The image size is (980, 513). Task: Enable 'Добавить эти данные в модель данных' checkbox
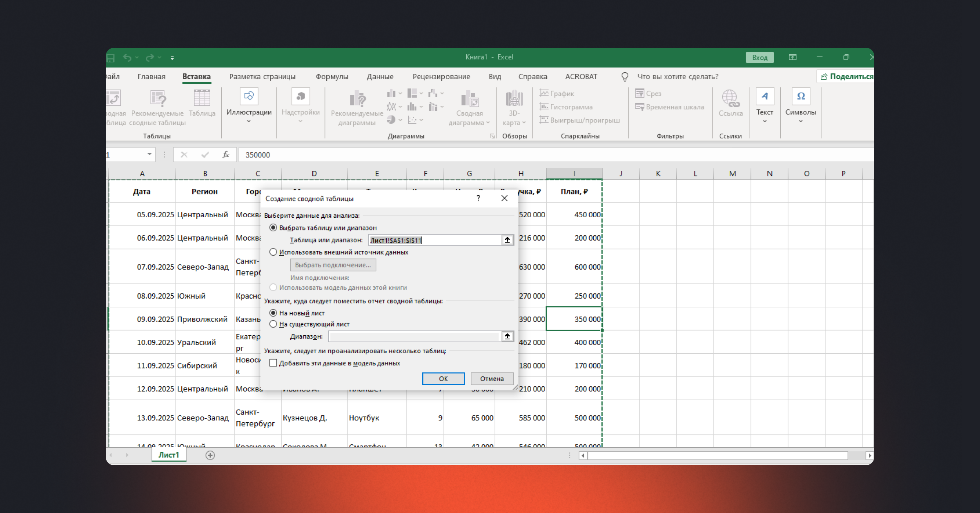273,363
